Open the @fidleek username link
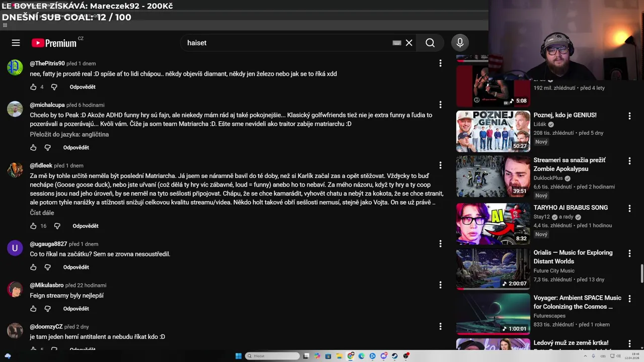 (41, 165)
